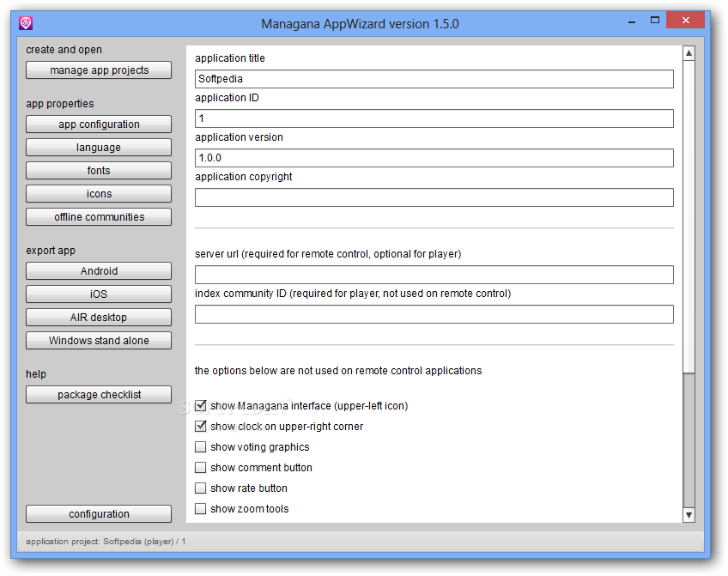Viewport: 728px width, 576px height.
Task: Click the index community ID field
Action: pyautogui.click(x=434, y=314)
